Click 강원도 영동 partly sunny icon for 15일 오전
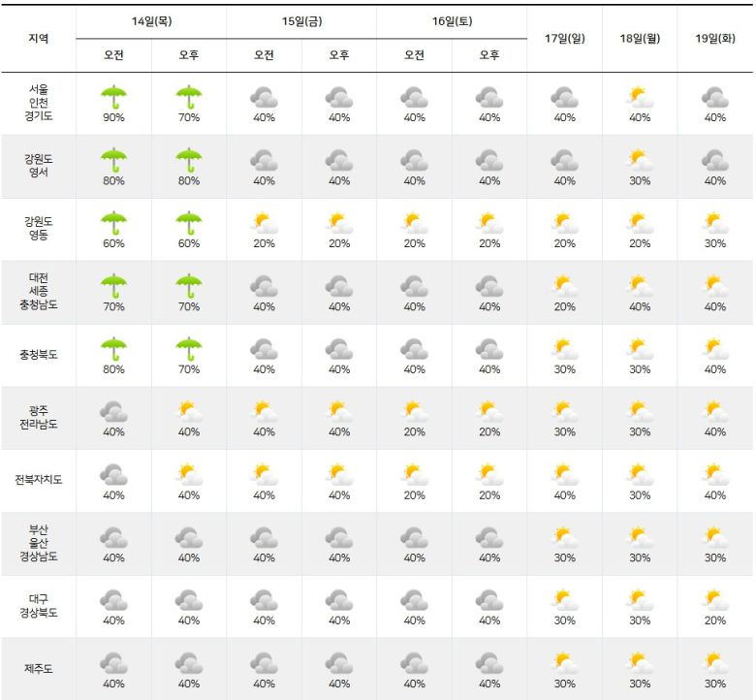 tap(264, 223)
